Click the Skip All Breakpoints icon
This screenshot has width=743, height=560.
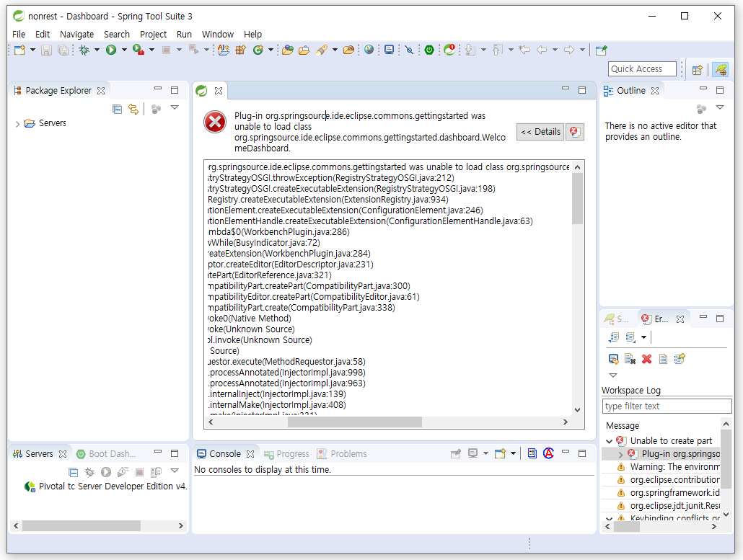coord(410,50)
